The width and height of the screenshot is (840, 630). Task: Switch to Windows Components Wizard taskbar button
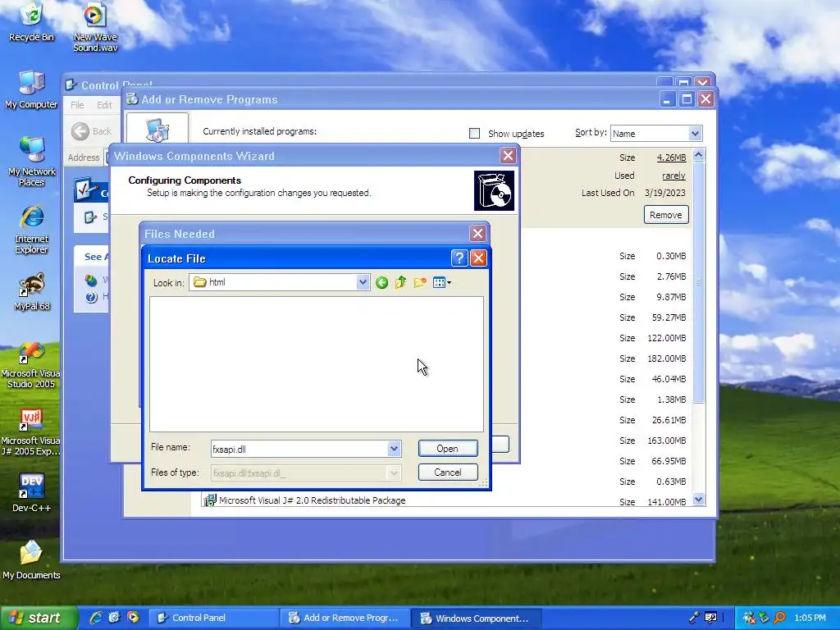pyautogui.click(x=477, y=618)
